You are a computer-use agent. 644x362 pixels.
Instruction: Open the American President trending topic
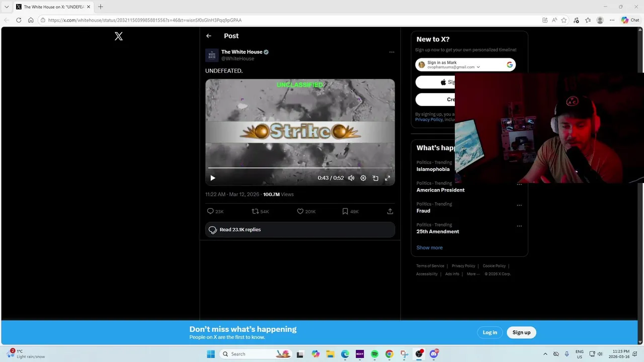(440, 190)
